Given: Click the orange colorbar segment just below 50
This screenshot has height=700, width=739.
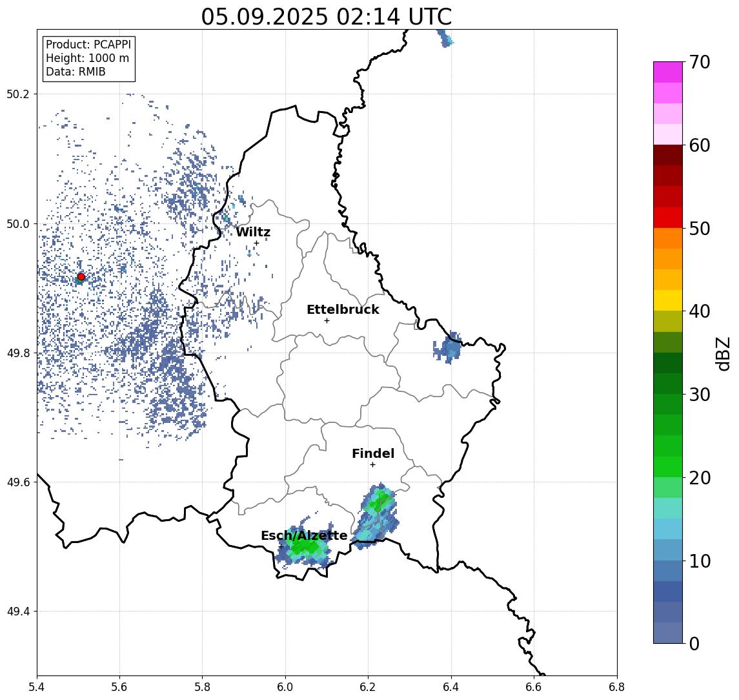Looking at the screenshot, I should (x=668, y=238).
